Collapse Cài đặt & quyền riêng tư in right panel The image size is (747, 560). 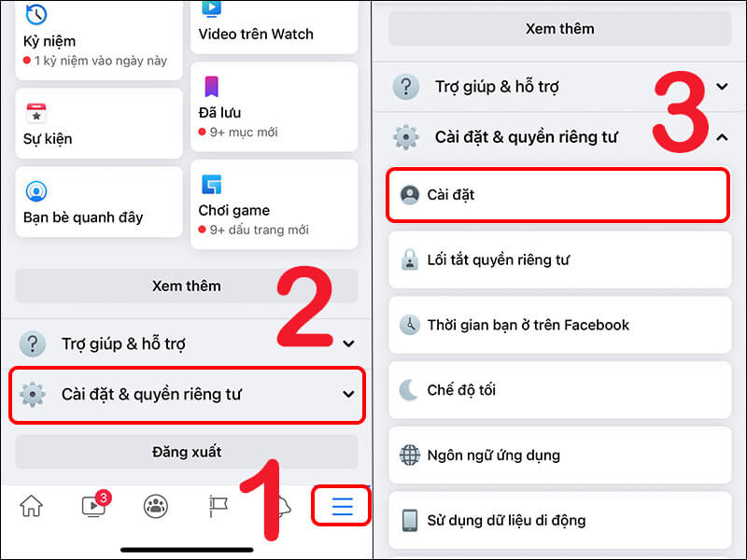click(559, 137)
